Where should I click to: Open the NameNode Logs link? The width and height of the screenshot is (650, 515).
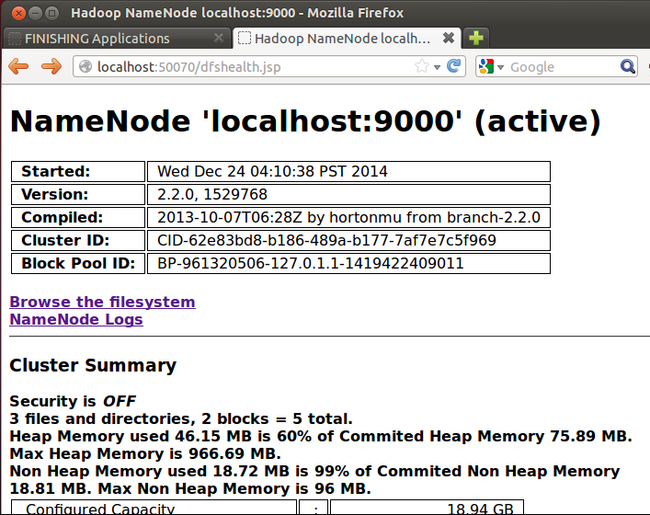click(76, 319)
